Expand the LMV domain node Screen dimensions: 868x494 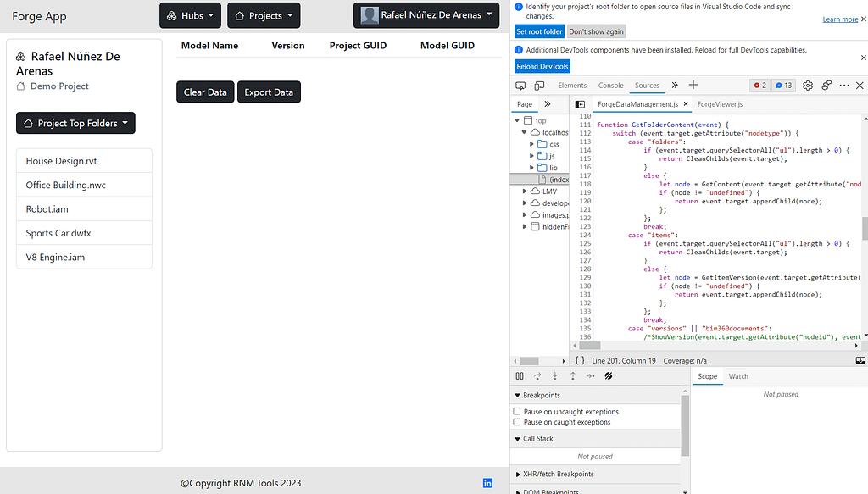pyautogui.click(x=525, y=191)
